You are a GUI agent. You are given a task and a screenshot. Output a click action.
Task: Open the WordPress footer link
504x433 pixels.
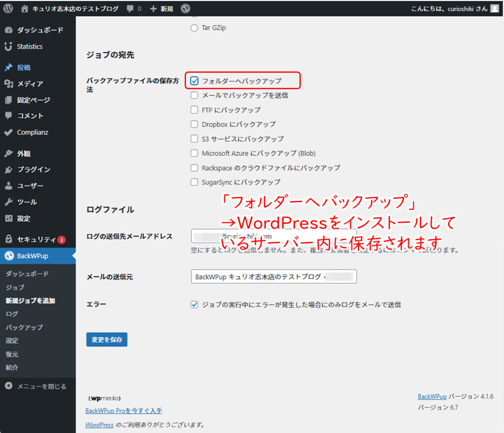pos(100,425)
